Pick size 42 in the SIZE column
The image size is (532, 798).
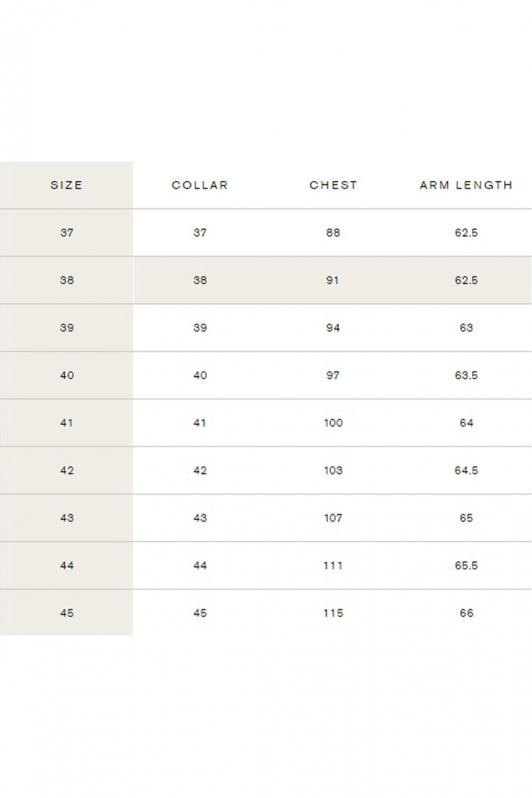point(66,471)
